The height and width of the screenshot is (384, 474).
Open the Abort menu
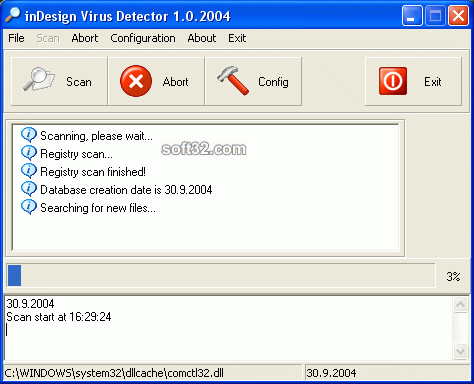point(85,38)
